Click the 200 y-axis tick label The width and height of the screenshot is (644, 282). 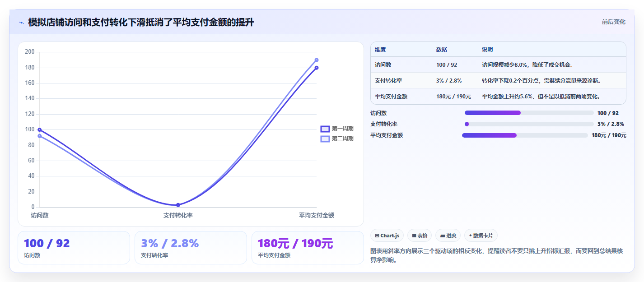tap(30, 52)
